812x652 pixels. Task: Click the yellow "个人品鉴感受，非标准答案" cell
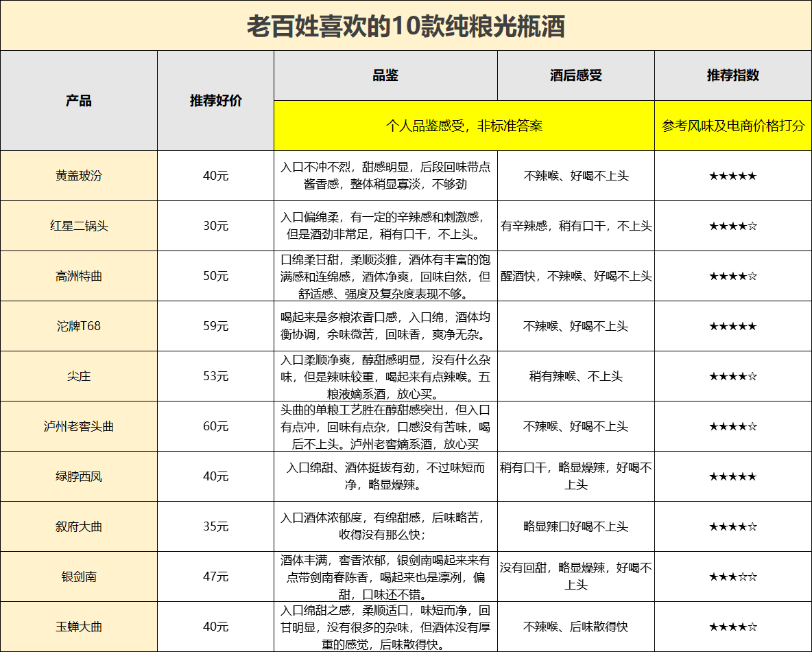(x=464, y=126)
